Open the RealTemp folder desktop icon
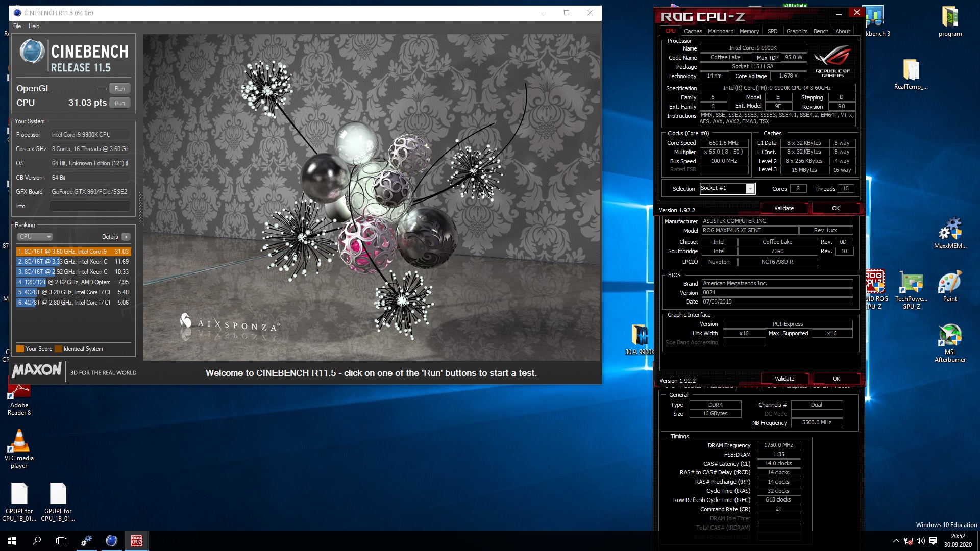Screen dimensions: 980x551 pos(911,74)
